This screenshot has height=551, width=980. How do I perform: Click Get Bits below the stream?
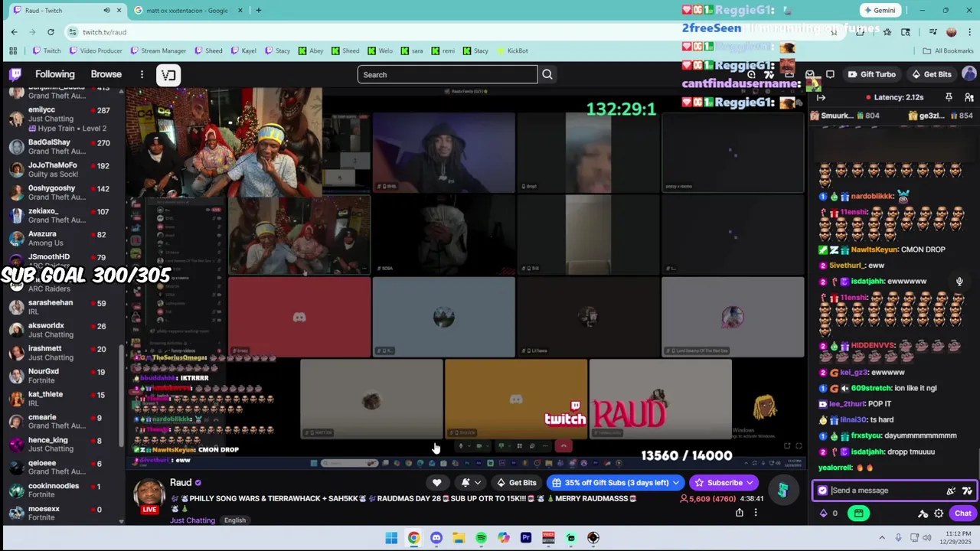[x=517, y=483]
